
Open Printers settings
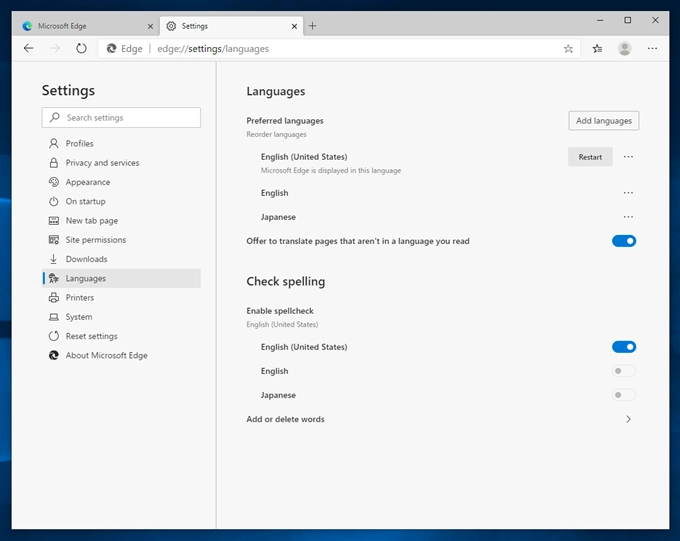(121, 298)
